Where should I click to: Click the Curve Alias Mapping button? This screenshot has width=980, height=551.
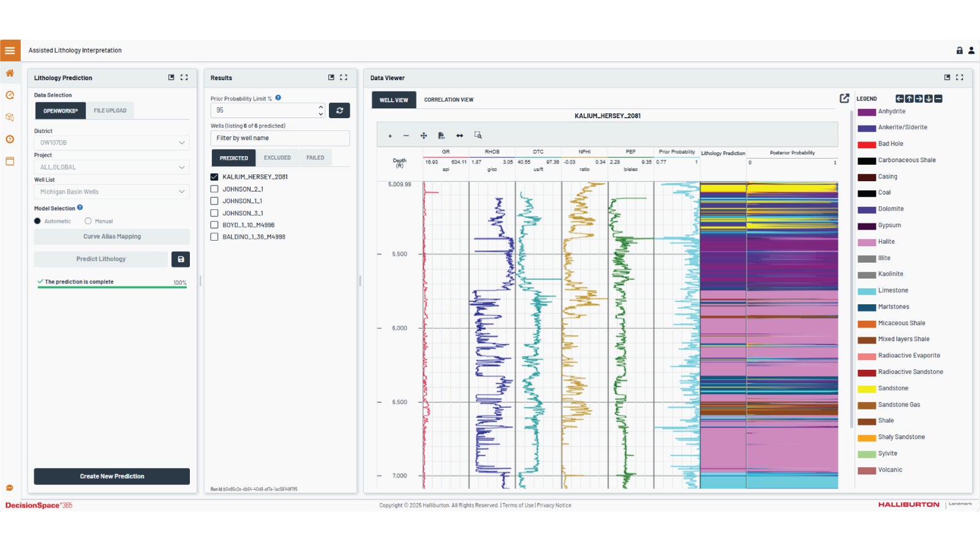pyautogui.click(x=111, y=236)
